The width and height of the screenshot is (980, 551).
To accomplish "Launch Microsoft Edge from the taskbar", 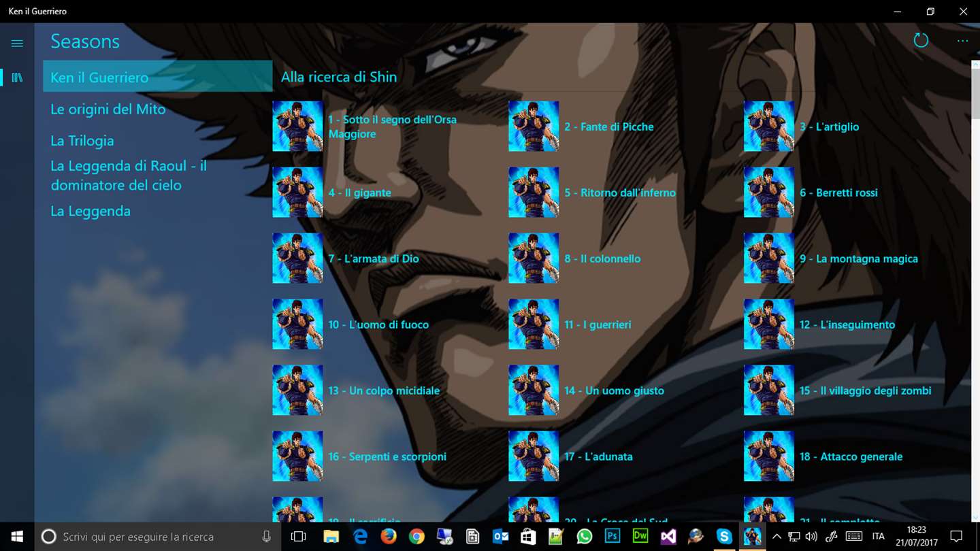I will click(x=360, y=537).
